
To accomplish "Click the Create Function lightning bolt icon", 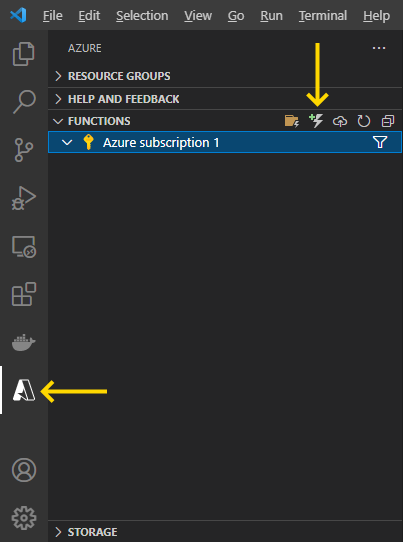I will click(x=316, y=121).
